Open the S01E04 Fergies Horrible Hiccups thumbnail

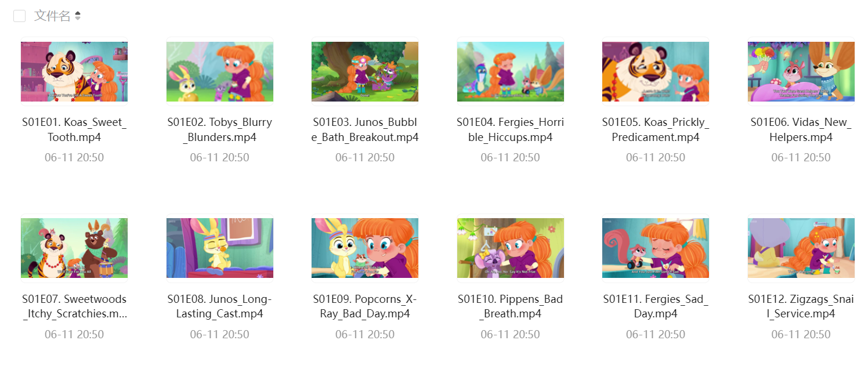click(x=511, y=71)
